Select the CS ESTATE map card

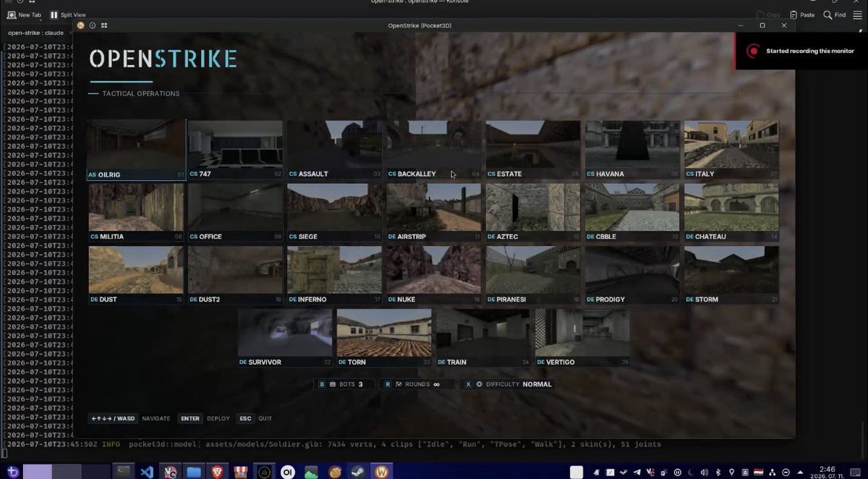coord(532,150)
